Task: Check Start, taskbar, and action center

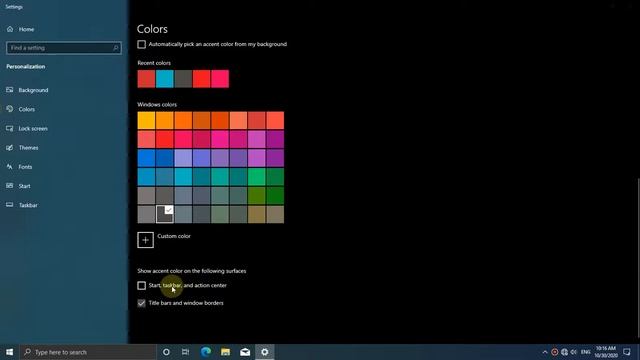Action: coord(141,285)
